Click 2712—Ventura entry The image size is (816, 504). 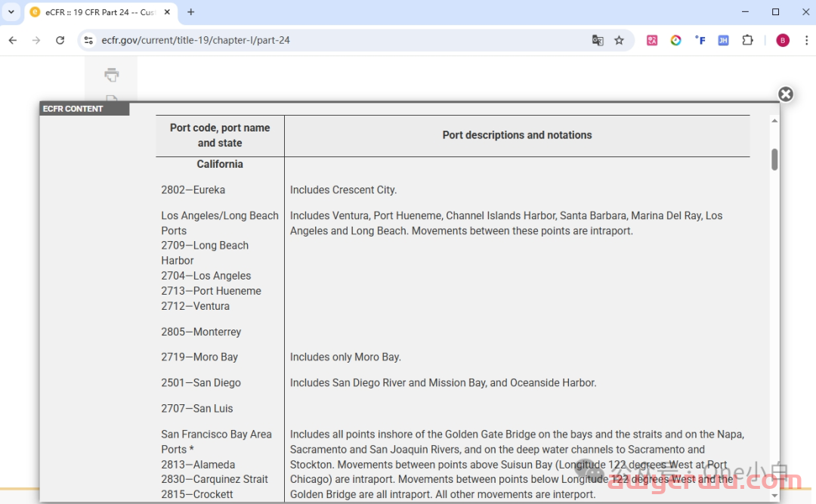pyautogui.click(x=195, y=305)
